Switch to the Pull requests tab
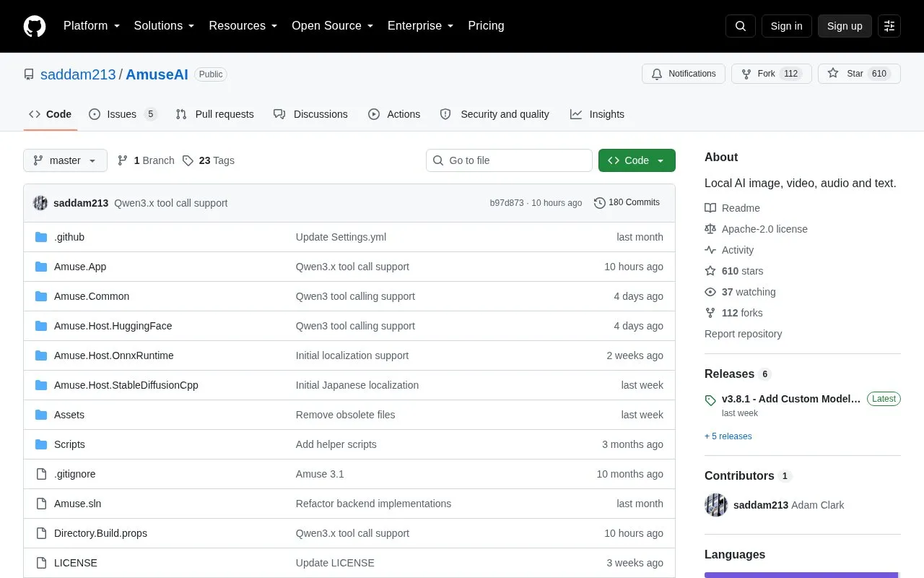Image resolution: width=924 pixels, height=578 pixels. pyautogui.click(x=214, y=114)
